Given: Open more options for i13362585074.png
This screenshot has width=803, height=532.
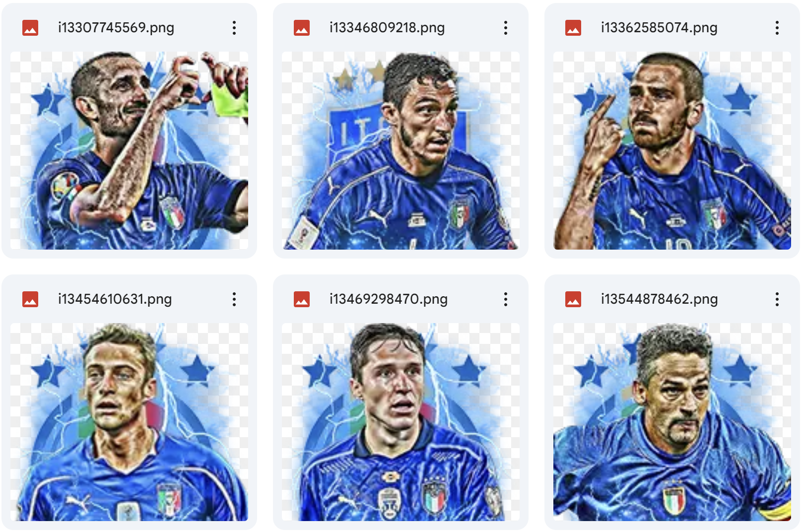Looking at the screenshot, I should [777, 28].
